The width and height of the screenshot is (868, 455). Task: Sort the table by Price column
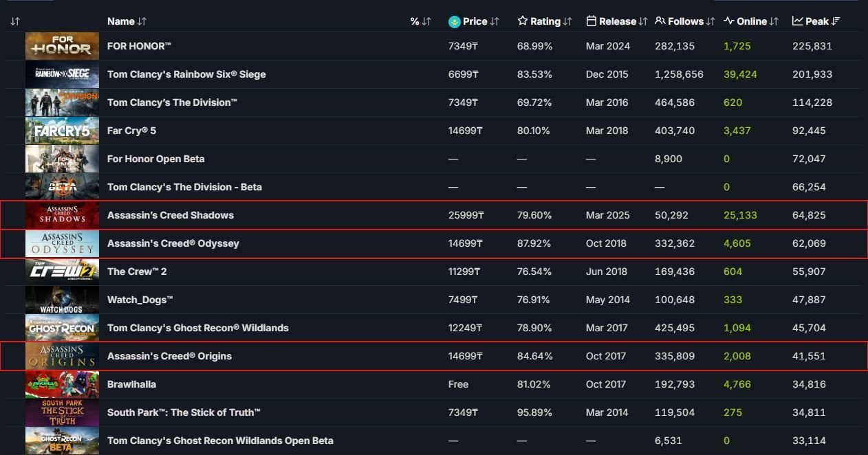[474, 21]
